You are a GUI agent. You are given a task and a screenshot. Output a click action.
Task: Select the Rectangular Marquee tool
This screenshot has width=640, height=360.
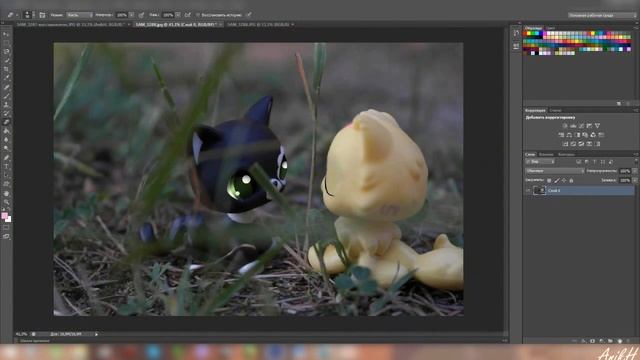pos(6,43)
